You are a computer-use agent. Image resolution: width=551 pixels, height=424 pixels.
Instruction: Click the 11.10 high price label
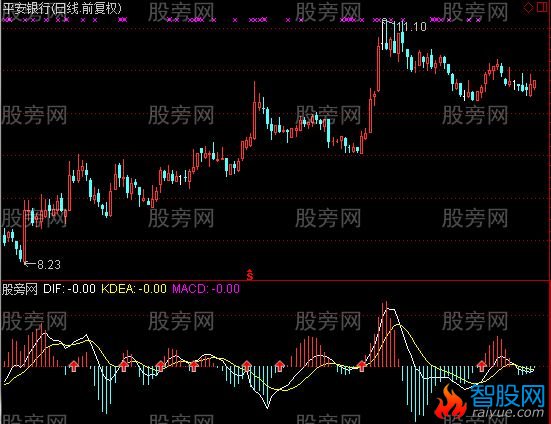coord(411,27)
